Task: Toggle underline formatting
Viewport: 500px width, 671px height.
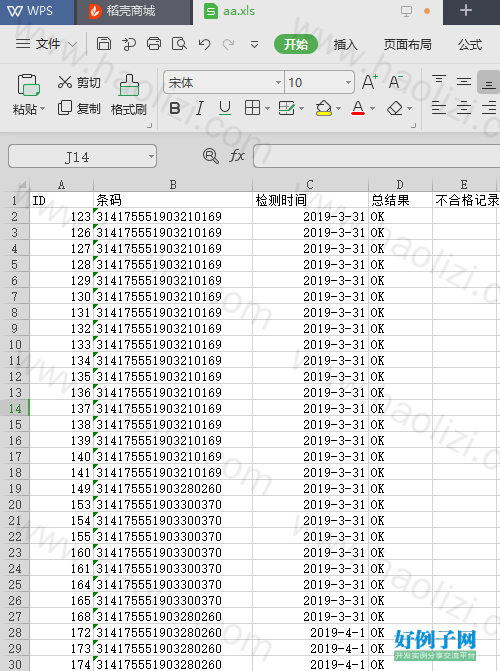Action: (225, 108)
